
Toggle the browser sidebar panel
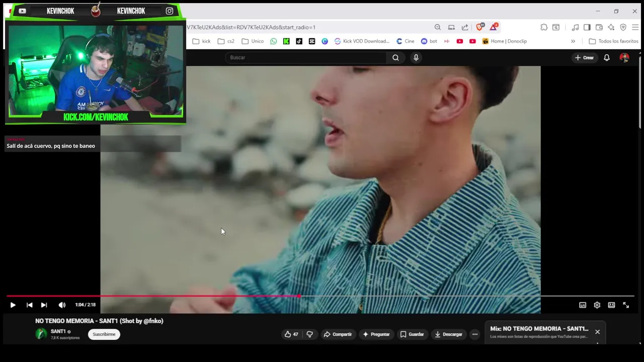click(x=587, y=27)
